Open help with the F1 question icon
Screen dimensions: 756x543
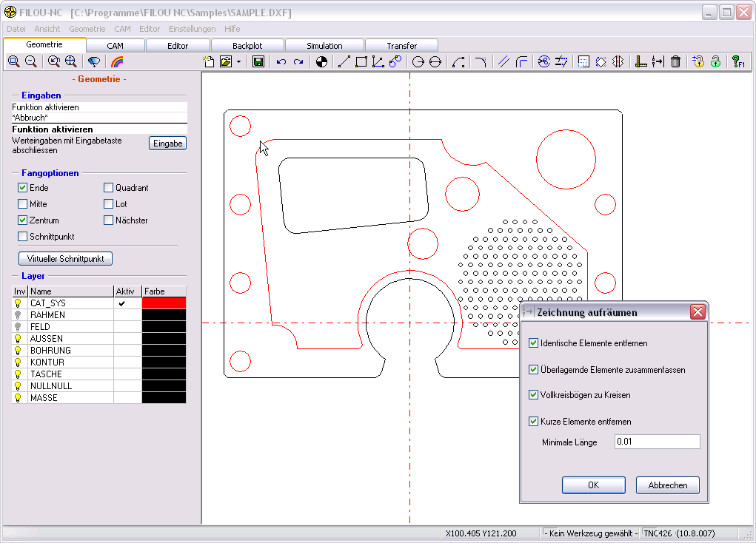[737, 62]
